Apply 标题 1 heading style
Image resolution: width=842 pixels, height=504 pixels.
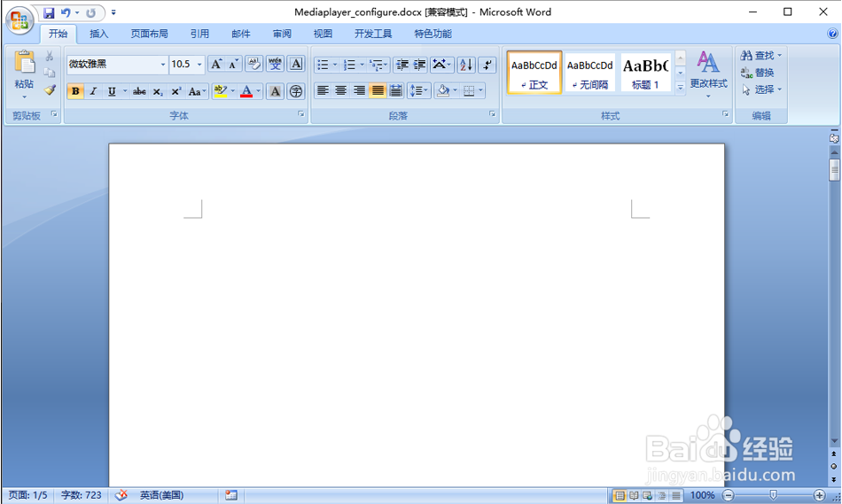point(646,73)
